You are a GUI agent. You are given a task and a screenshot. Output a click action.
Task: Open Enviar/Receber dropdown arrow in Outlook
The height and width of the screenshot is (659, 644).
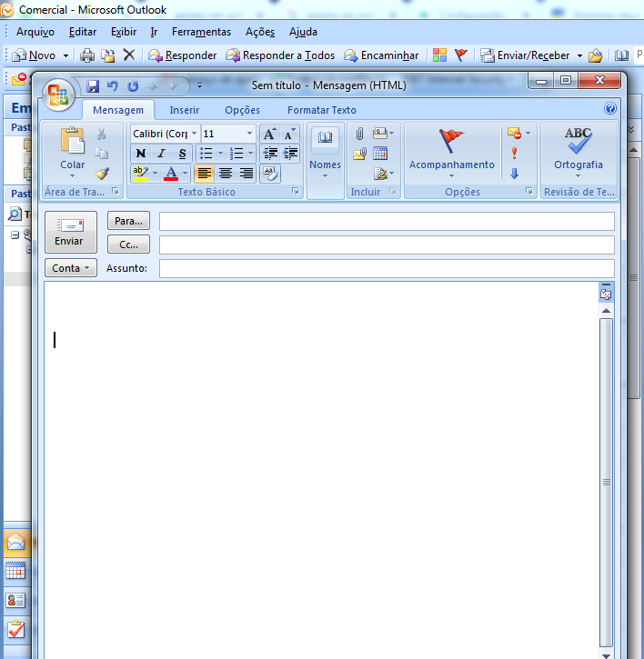579,55
